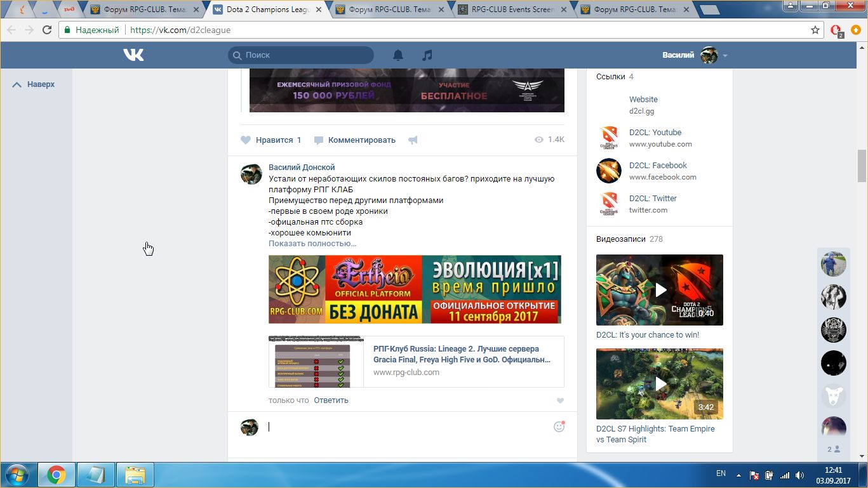Click the network signal tray icon
The height and width of the screenshot is (488, 868).
click(x=785, y=475)
